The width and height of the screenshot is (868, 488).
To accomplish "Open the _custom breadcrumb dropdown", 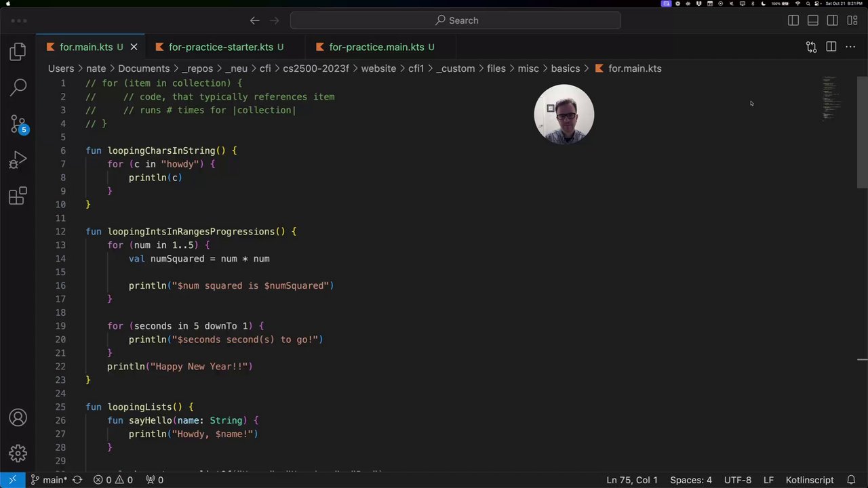I will [456, 68].
